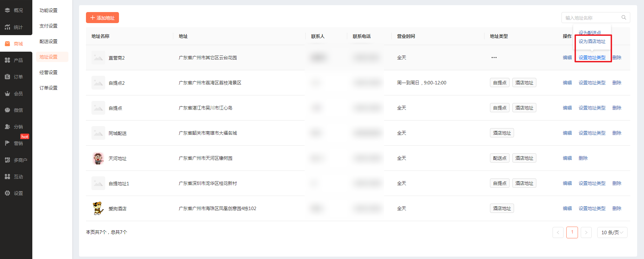Open 功能设置 submenu item

click(x=48, y=10)
